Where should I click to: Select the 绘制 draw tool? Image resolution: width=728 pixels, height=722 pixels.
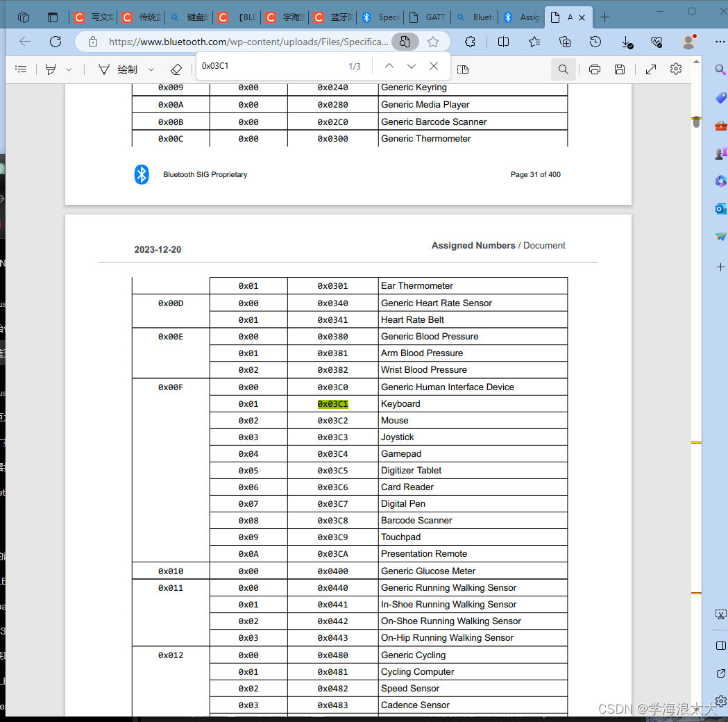coord(118,69)
